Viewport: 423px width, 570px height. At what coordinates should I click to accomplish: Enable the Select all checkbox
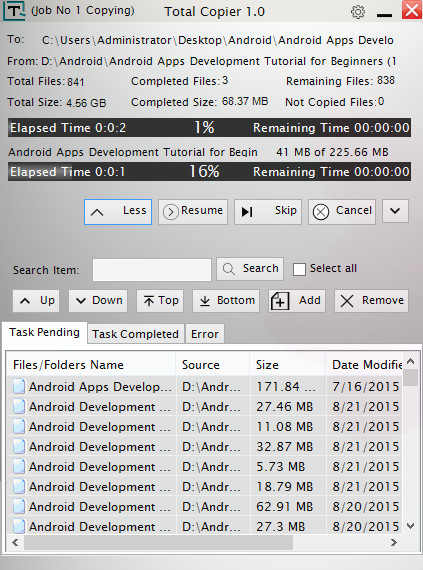299,269
